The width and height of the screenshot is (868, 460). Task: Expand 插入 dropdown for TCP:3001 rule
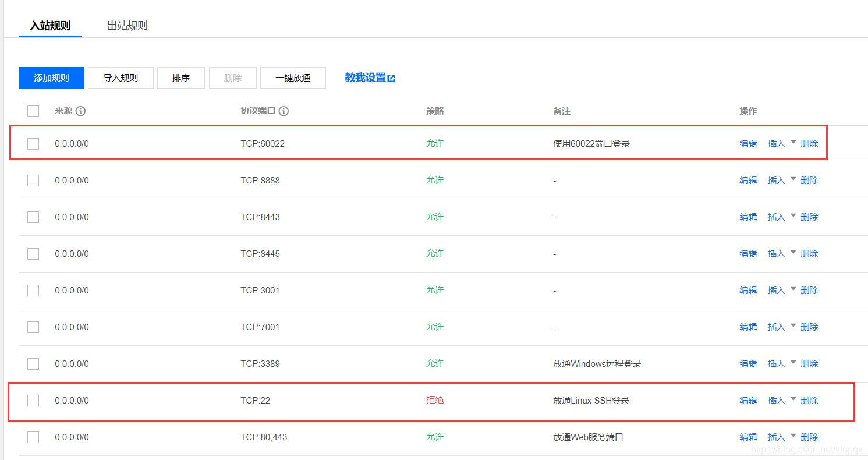coord(793,289)
